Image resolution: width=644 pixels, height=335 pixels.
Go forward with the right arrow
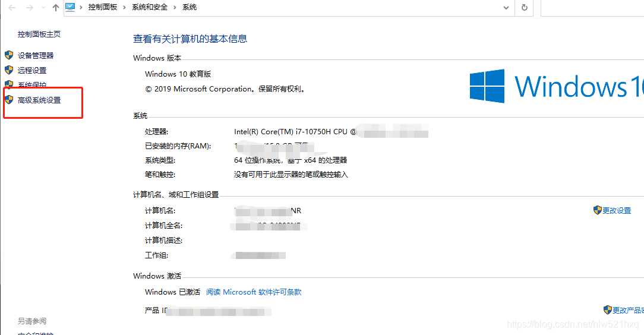(x=29, y=7)
